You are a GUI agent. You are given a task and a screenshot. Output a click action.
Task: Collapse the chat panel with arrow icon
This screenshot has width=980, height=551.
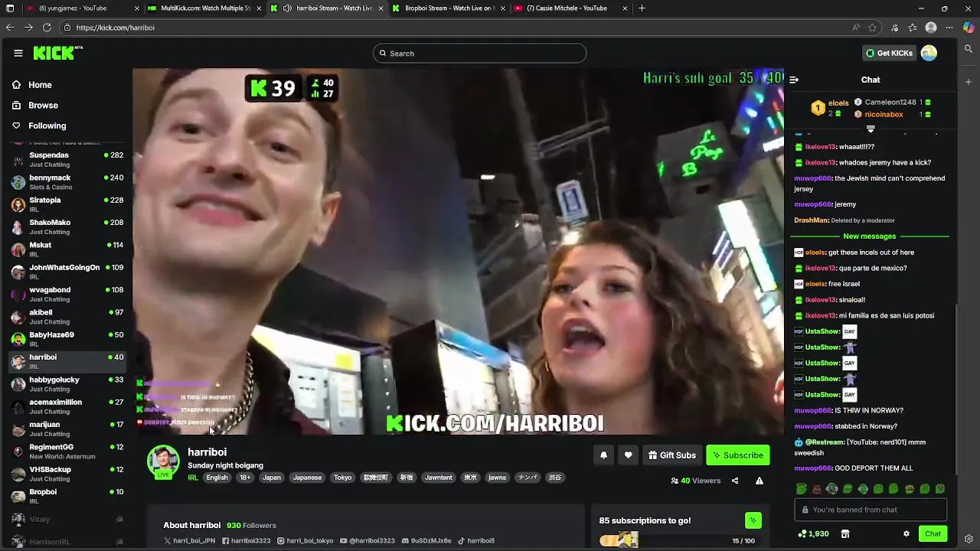(x=794, y=80)
